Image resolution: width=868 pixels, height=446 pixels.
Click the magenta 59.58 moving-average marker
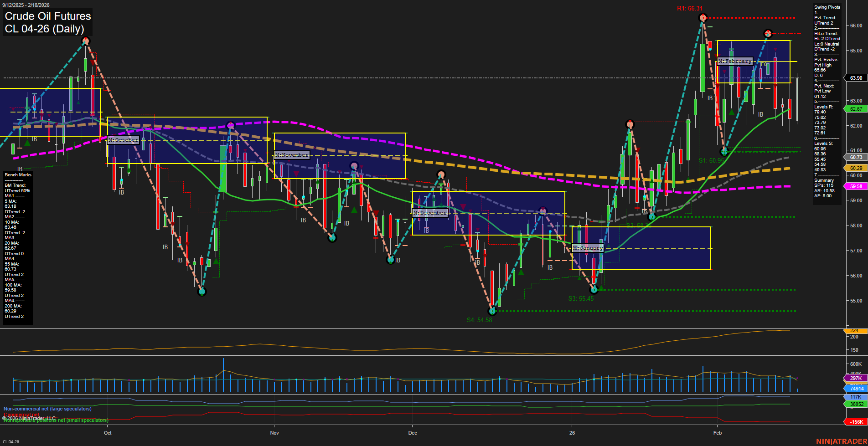click(855, 186)
